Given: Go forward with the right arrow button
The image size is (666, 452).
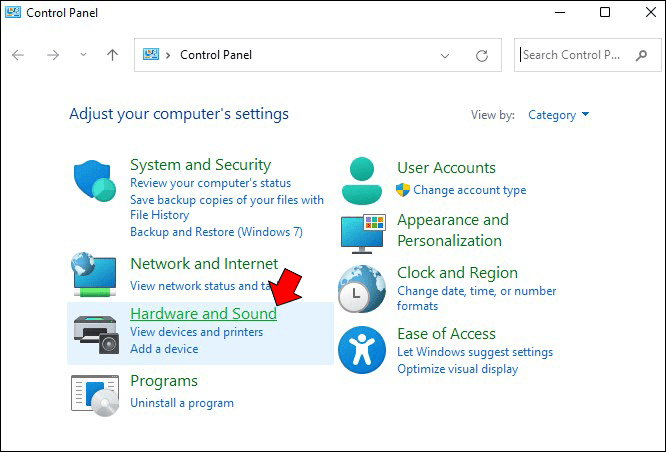Looking at the screenshot, I should [x=53, y=55].
